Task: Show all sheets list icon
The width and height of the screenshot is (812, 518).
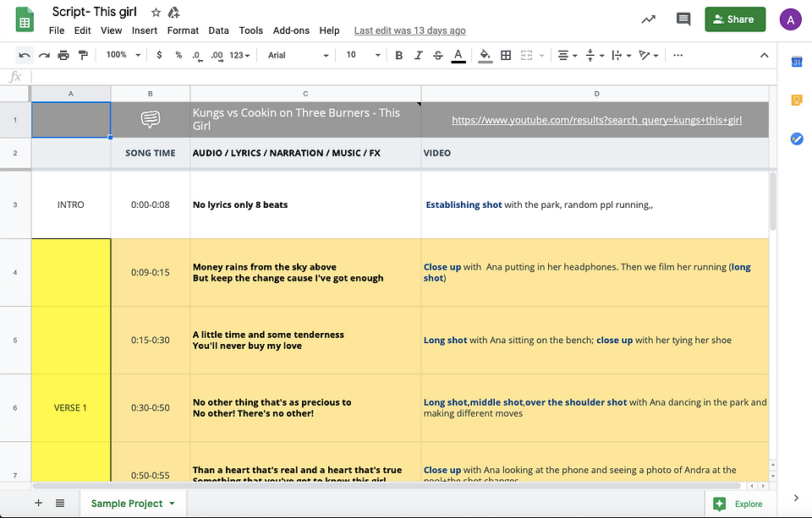Action: 60,503
